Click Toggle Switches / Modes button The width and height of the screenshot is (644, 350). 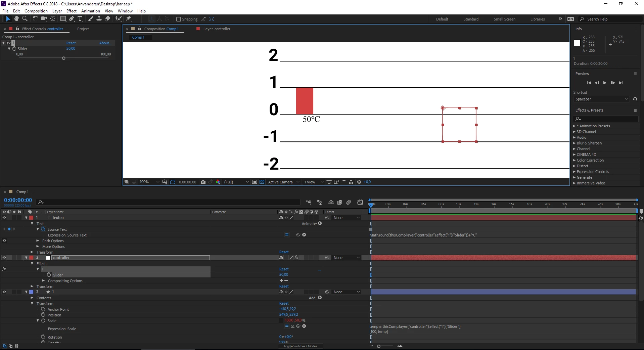300,346
